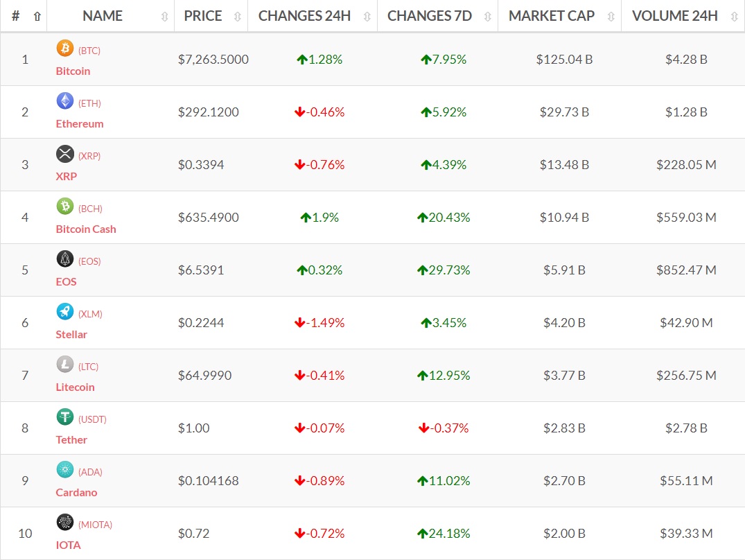Click Tether's -0.37% 7-day change
Image resolution: width=745 pixels, height=560 pixels.
click(x=444, y=428)
